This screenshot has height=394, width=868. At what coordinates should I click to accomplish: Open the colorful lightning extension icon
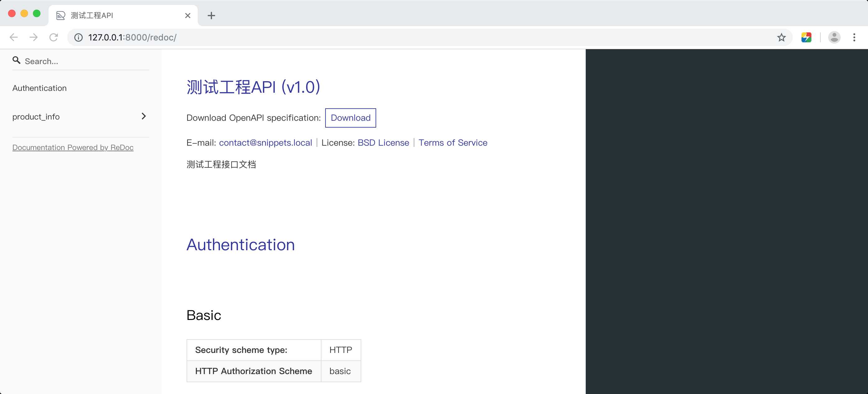point(806,37)
